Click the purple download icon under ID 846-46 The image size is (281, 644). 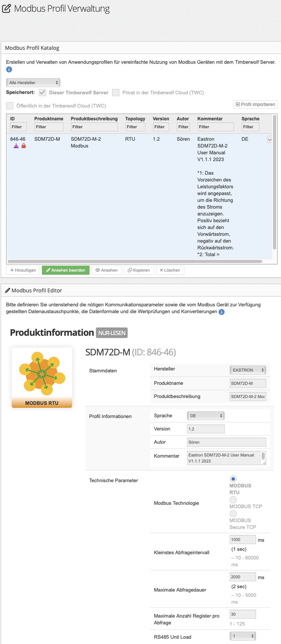tap(16, 146)
